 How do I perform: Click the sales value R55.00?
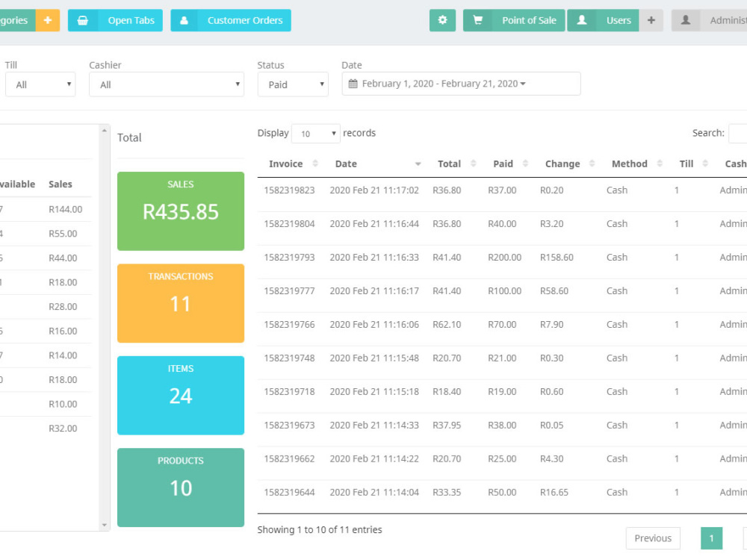pos(63,234)
